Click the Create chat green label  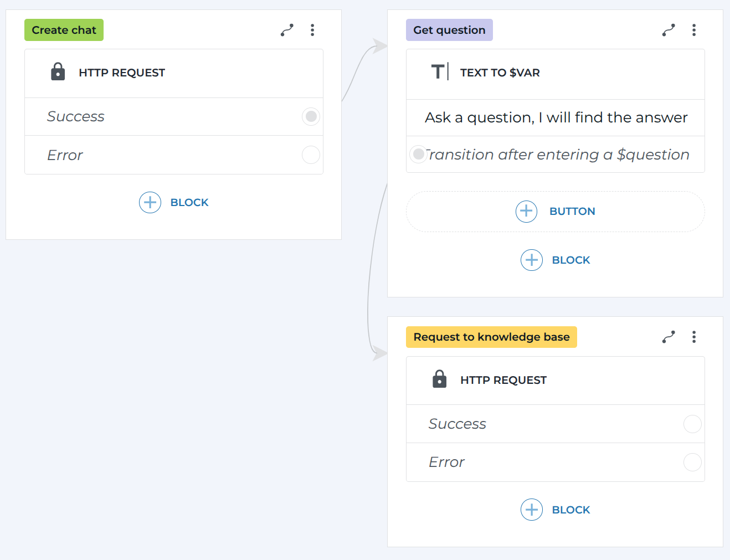pyautogui.click(x=64, y=30)
